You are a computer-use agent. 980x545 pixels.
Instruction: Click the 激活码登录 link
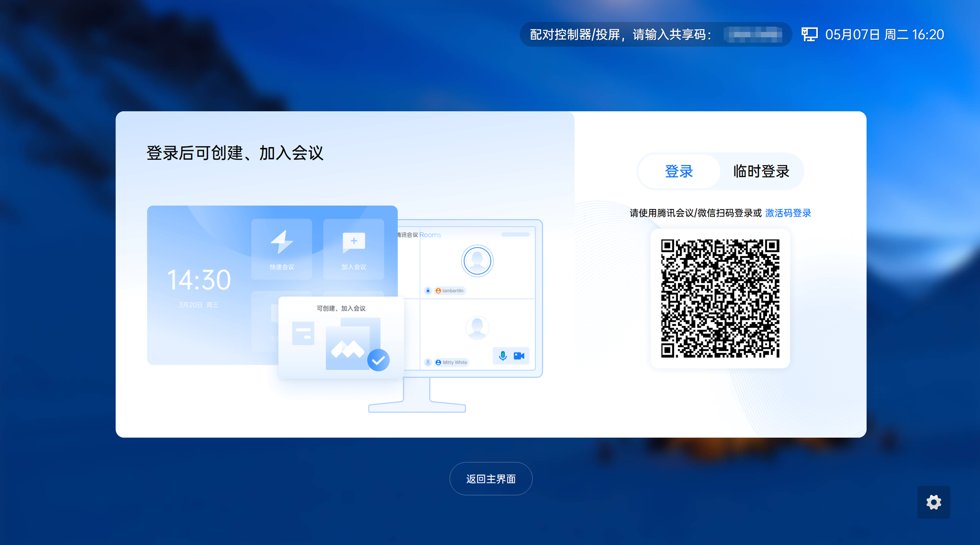pyautogui.click(x=788, y=213)
